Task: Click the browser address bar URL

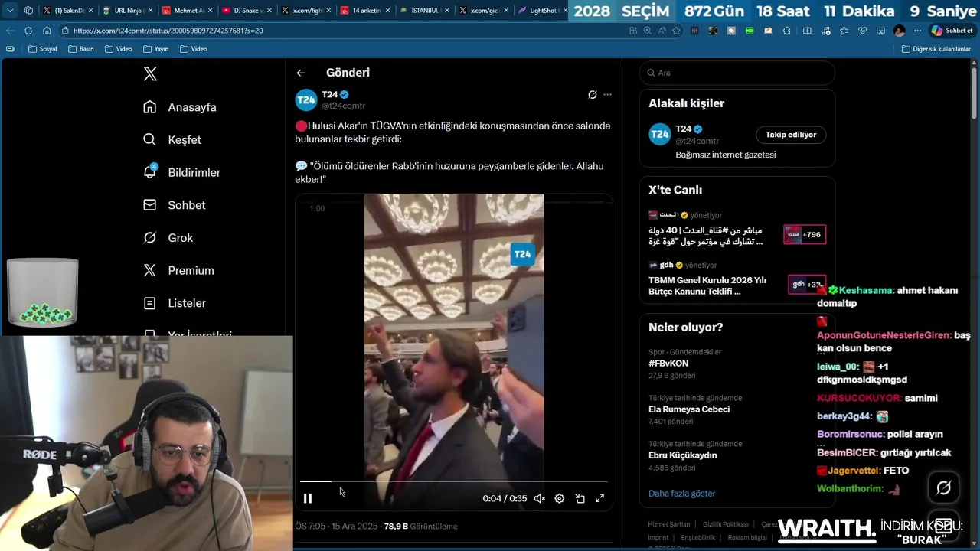Action: point(168,31)
